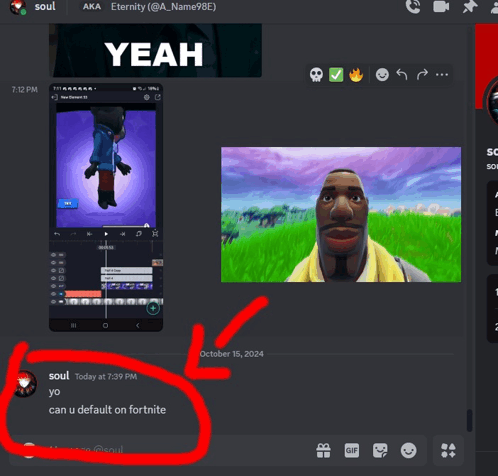Click the soul username in the message
498x476 pixels.
coord(59,376)
